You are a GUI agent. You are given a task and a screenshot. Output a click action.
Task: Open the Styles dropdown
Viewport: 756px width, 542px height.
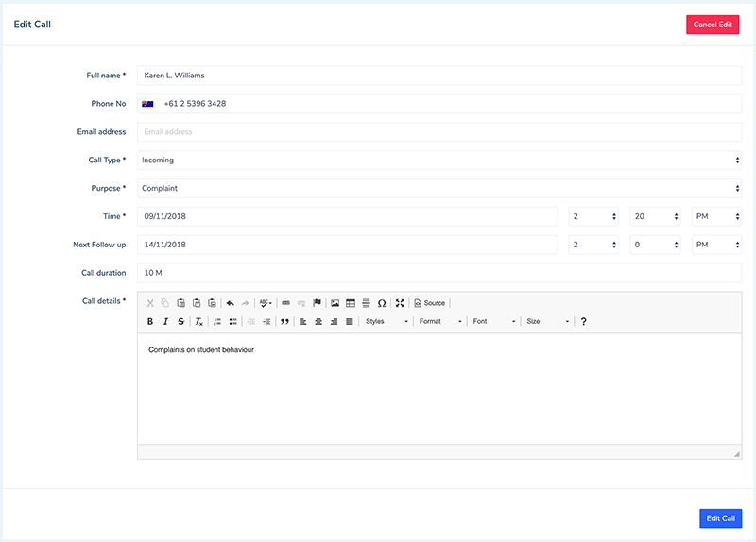point(387,321)
